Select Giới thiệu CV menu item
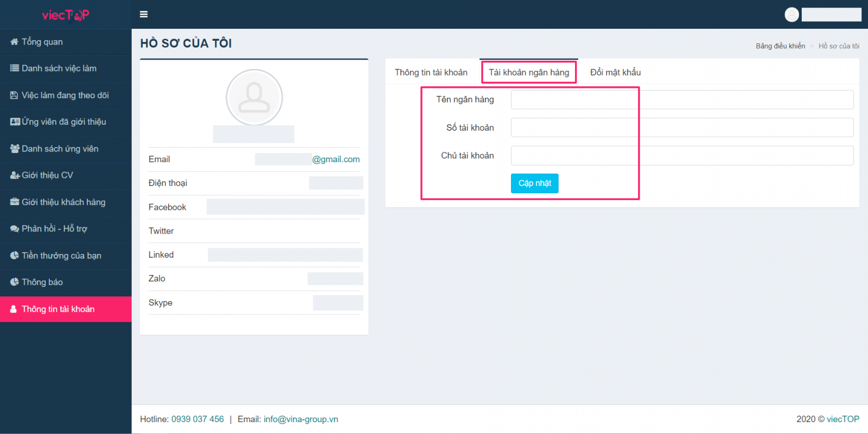The image size is (868, 434). tap(66, 175)
